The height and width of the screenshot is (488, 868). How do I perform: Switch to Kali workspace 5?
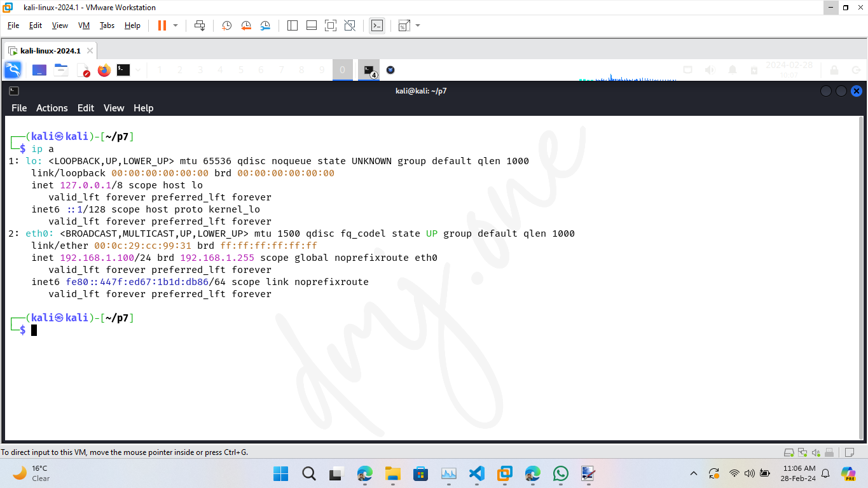(240, 70)
